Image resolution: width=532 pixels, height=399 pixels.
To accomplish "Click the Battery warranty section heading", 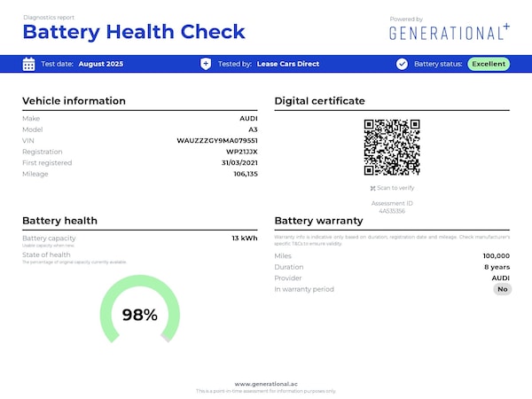I will click(318, 221).
